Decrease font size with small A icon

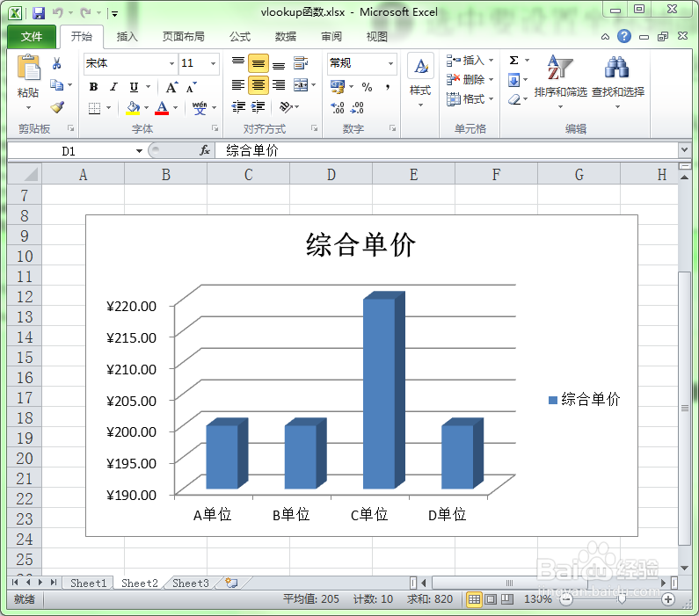click(192, 87)
